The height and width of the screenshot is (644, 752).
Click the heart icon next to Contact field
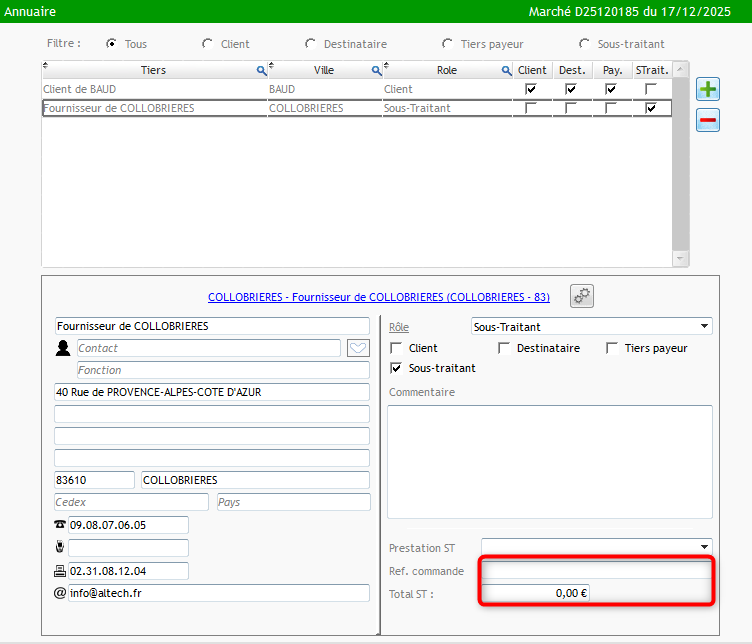pos(358,348)
